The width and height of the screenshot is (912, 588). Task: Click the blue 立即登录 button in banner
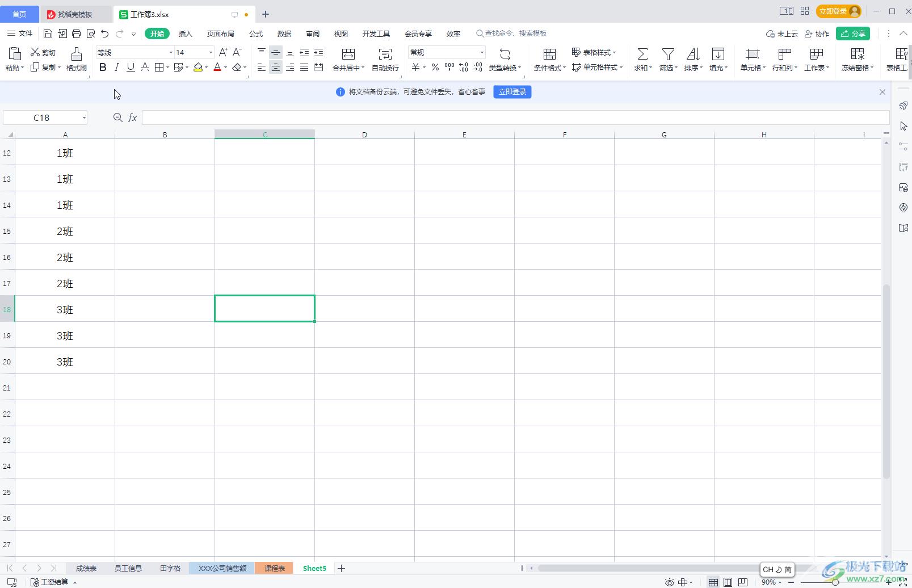[x=512, y=92]
